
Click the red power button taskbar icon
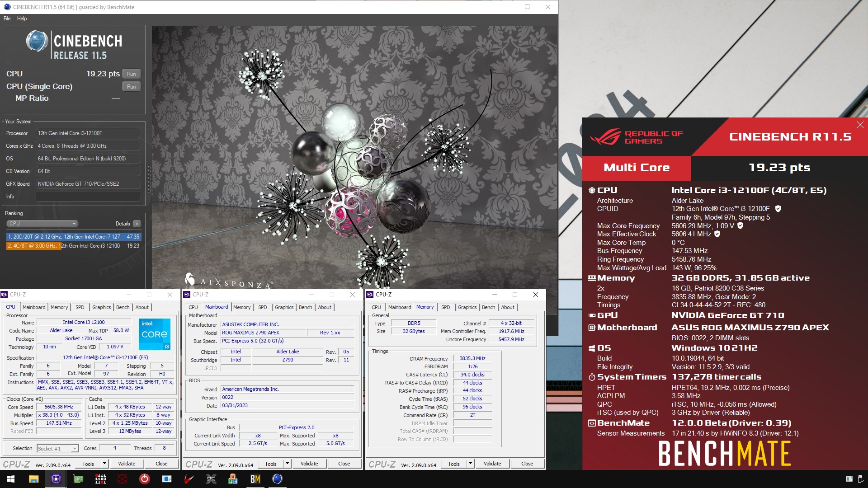pos(145,479)
